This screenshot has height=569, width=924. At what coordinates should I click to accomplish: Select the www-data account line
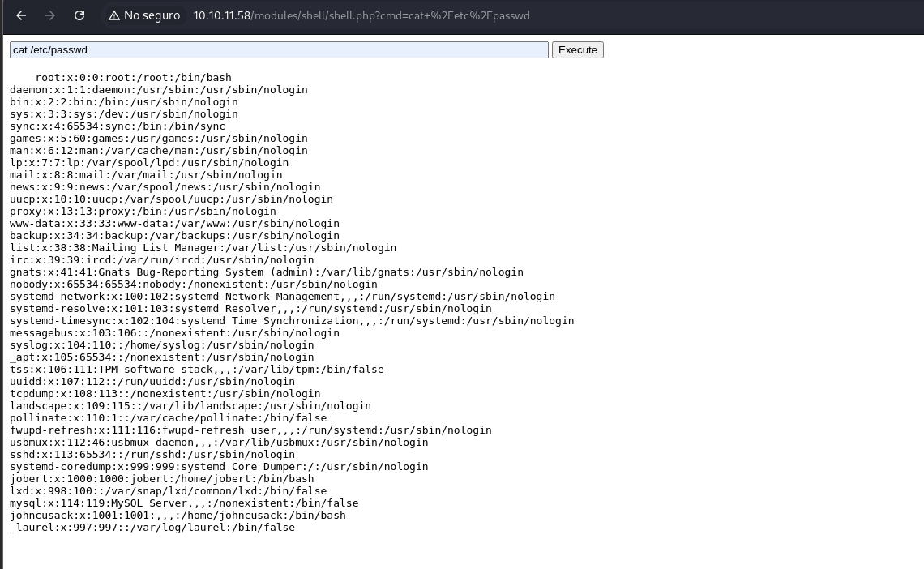click(174, 224)
